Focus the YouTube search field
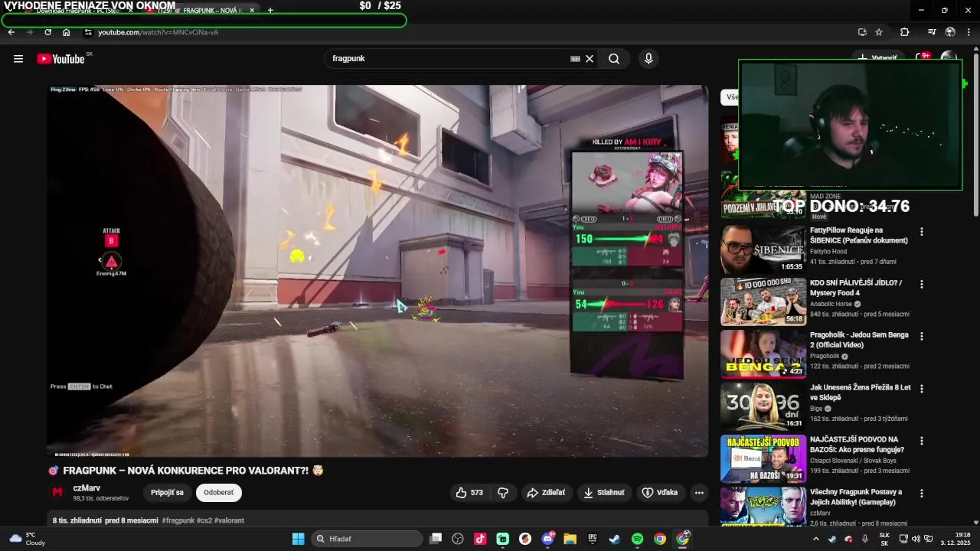The height and width of the screenshot is (551, 980). pyautogui.click(x=448, y=59)
